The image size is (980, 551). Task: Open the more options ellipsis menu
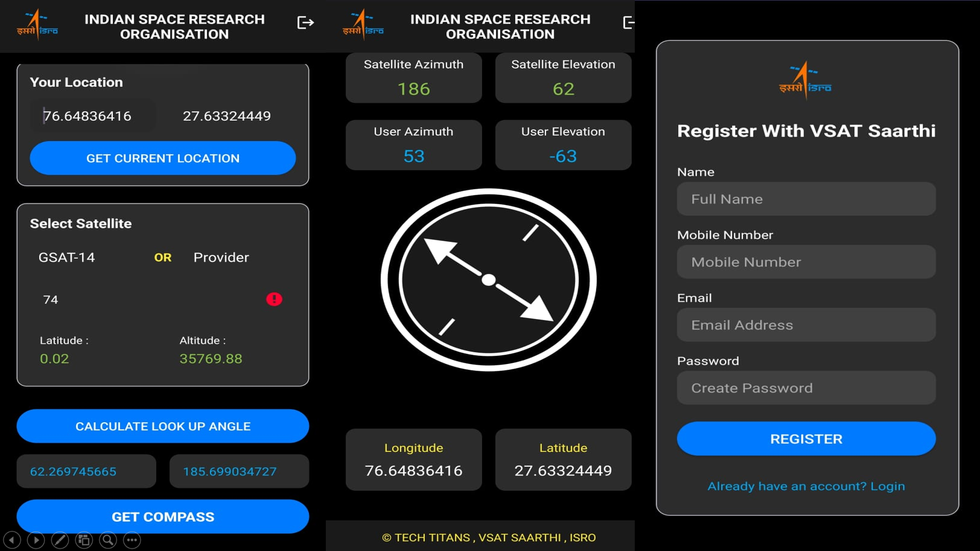(132, 540)
